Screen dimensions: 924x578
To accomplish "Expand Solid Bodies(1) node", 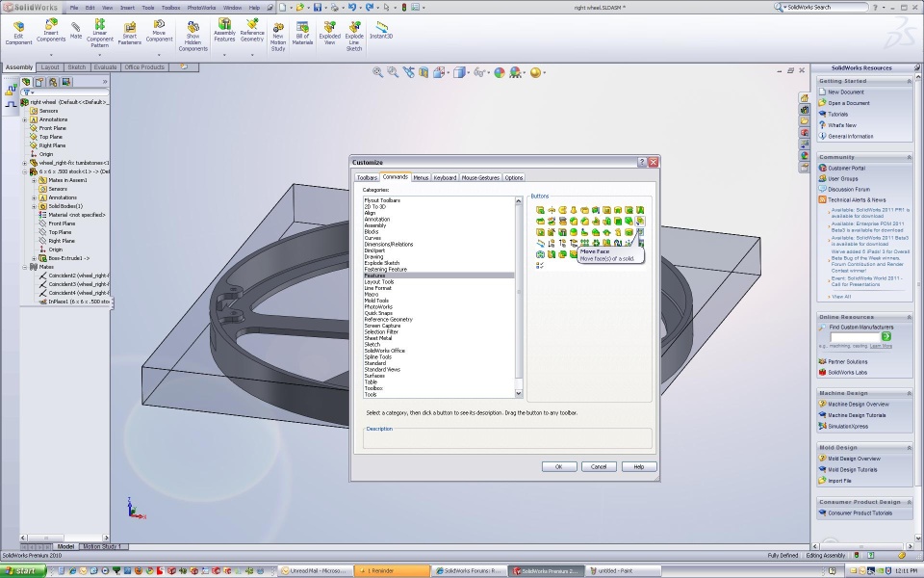I will [x=35, y=206].
